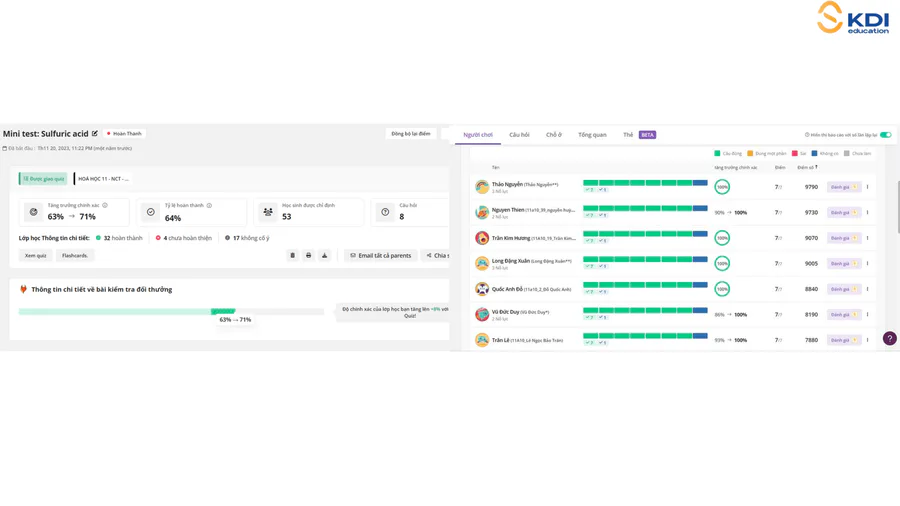The width and height of the screenshot is (900, 506).
Task: Click the delete (trash) report icon
Action: point(292,255)
